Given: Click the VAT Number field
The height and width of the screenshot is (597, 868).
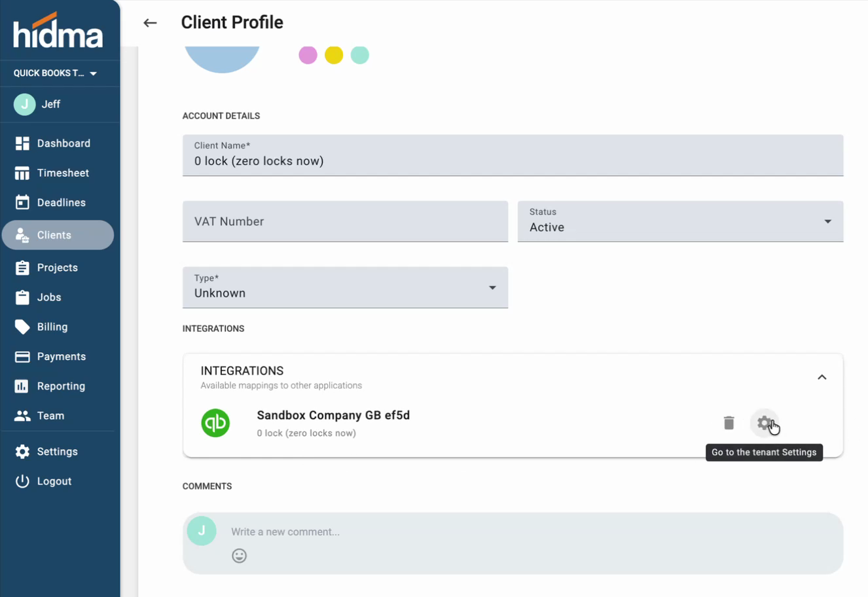Looking at the screenshot, I should 345,221.
